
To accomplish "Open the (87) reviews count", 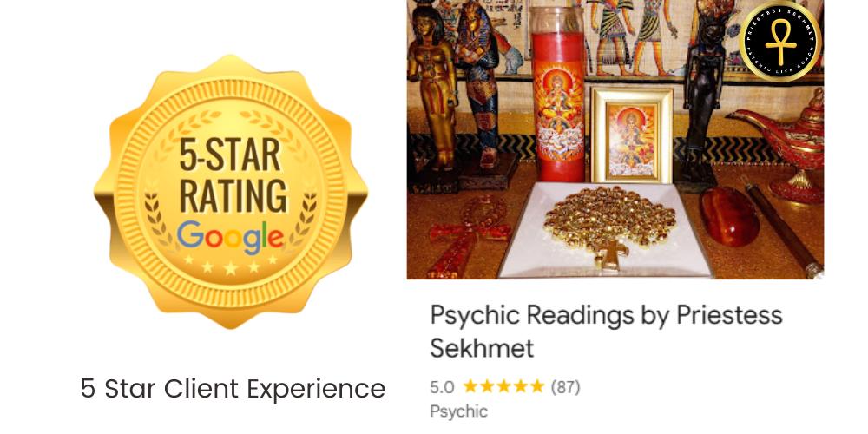I will tap(565, 387).
